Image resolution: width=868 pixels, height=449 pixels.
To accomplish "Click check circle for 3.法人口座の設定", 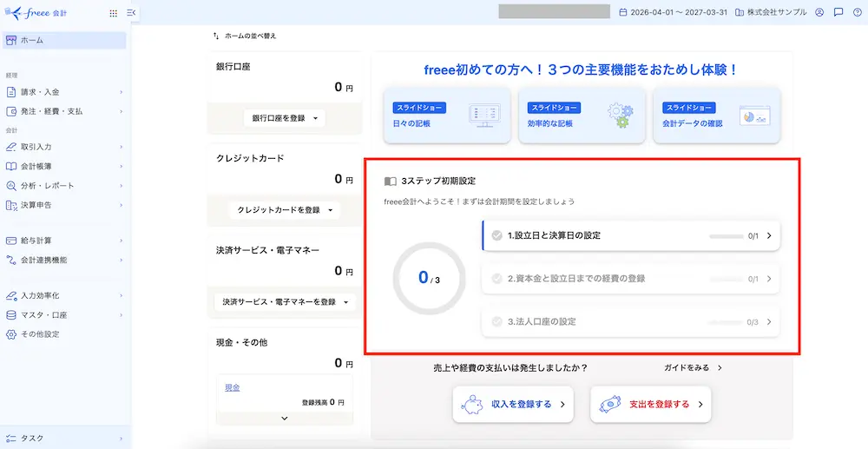I will click(x=496, y=321).
